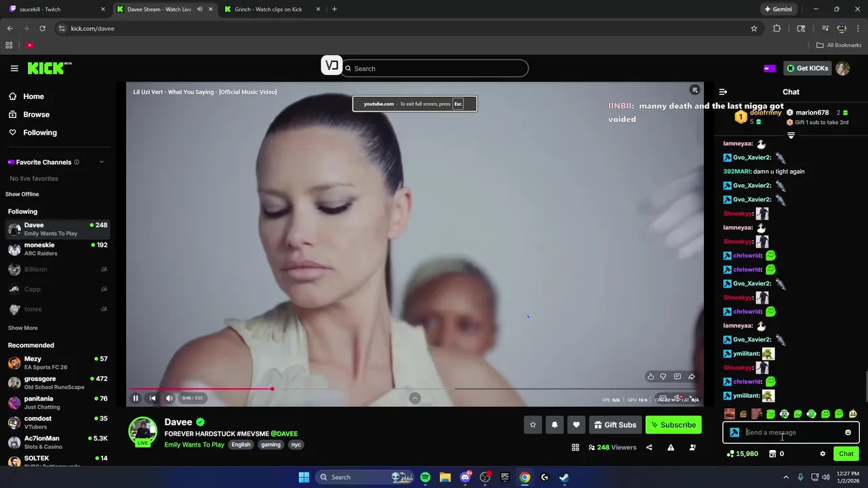Click the 248 Viewers count
868x488 pixels.
(x=613, y=447)
